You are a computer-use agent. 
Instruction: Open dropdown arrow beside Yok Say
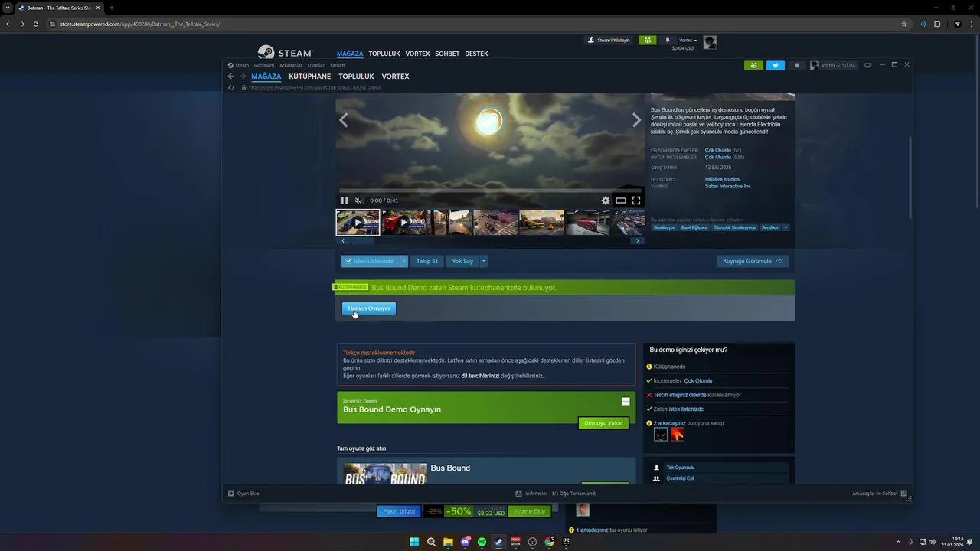pyautogui.click(x=484, y=261)
